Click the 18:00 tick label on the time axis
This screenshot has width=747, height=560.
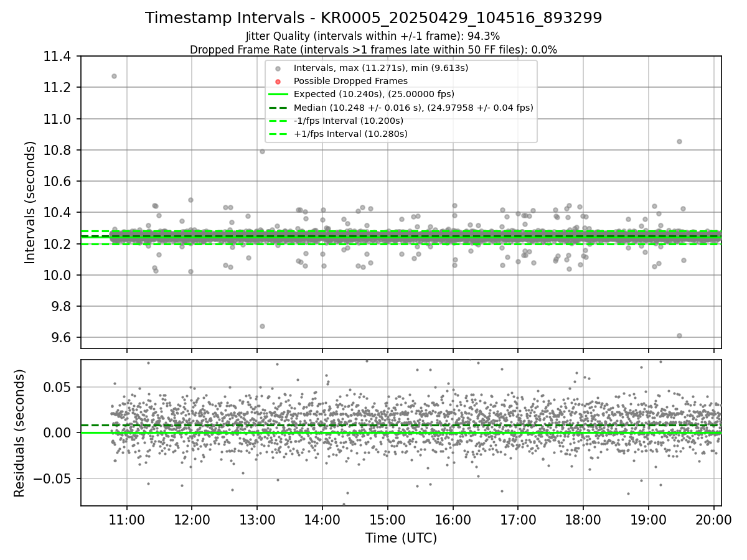(583, 519)
